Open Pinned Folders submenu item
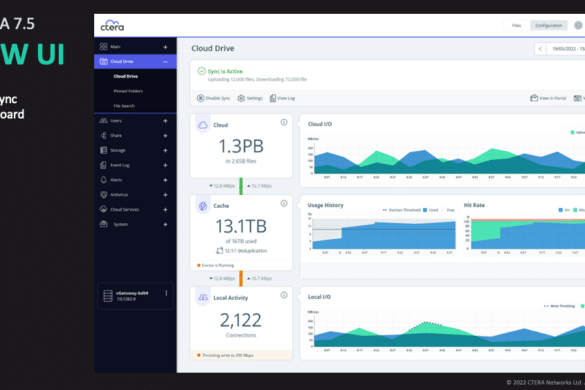The width and height of the screenshot is (585, 390). point(128,91)
